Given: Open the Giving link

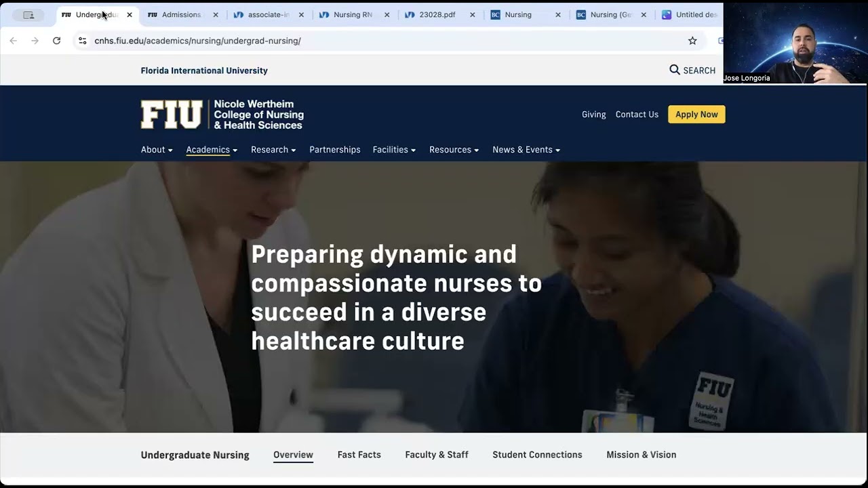Looking at the screenshot, I should 593,115.
